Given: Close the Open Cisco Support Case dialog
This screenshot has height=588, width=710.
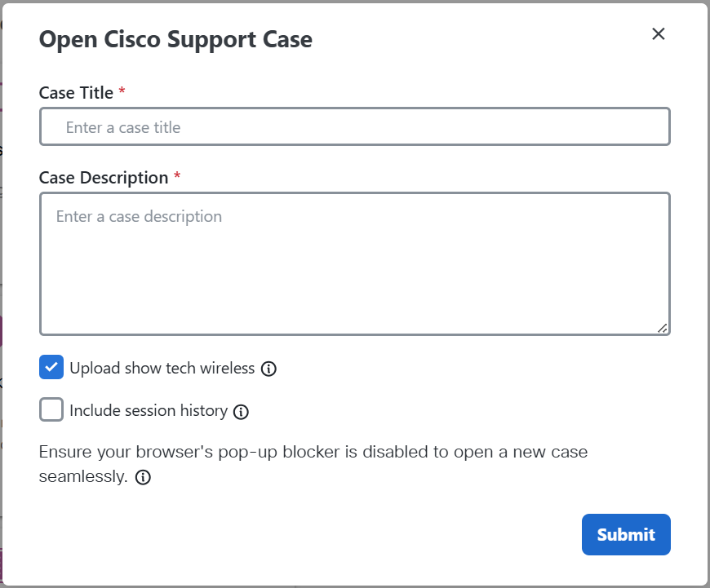Looking at the screenshot, I should [658, 33].
